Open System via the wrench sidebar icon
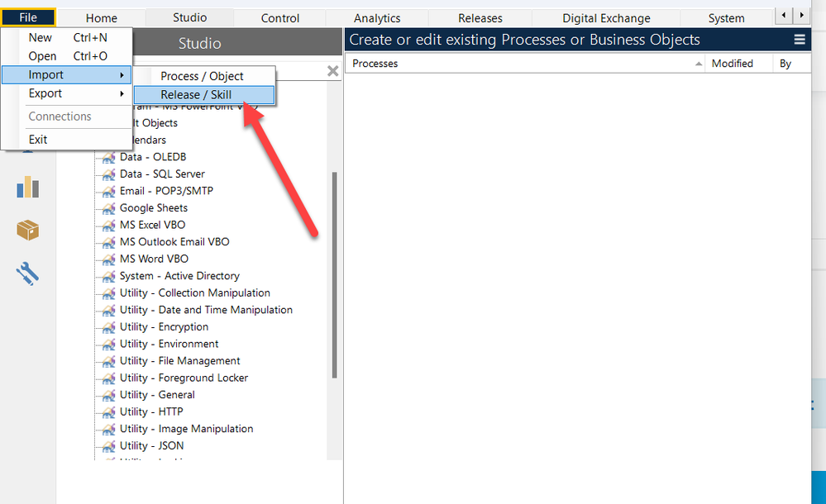 [28, 272]
